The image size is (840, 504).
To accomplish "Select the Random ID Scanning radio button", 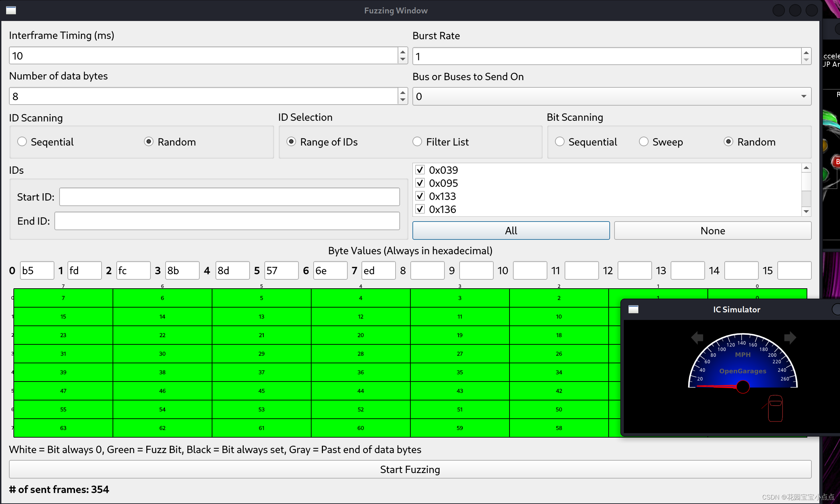I will tap(148, 142).
